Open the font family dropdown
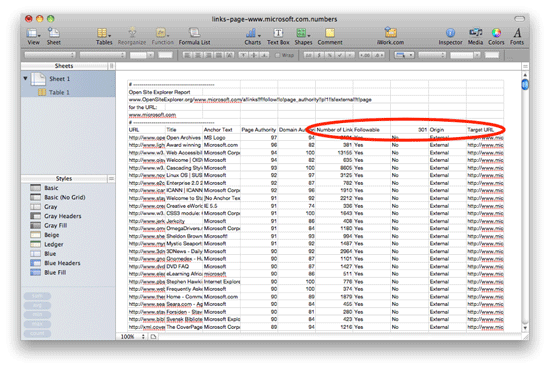 pyautogui.click(x=49, y=55)
